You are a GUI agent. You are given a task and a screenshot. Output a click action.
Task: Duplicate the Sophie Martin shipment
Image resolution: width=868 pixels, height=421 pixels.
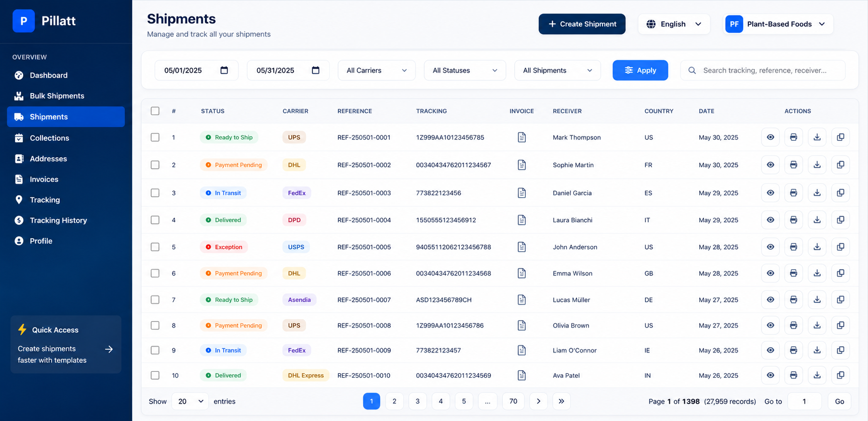click(840, 165)
